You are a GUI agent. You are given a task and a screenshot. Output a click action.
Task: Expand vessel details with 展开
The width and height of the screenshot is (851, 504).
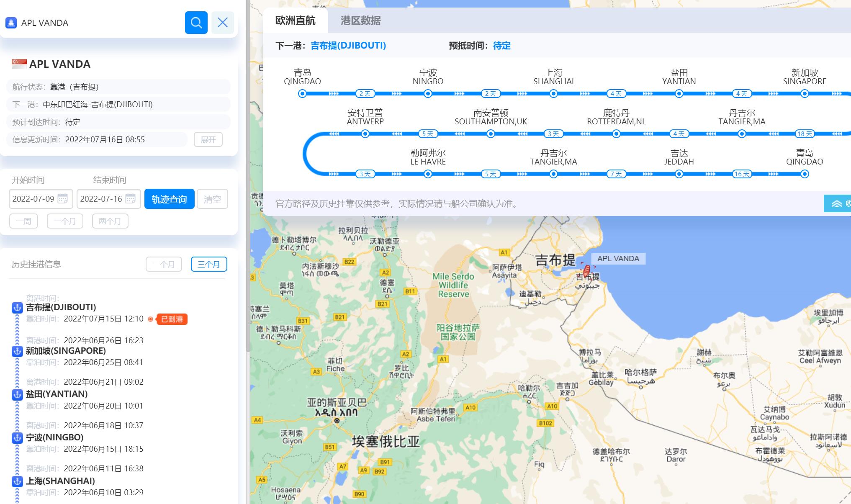[x=208, y=139]
